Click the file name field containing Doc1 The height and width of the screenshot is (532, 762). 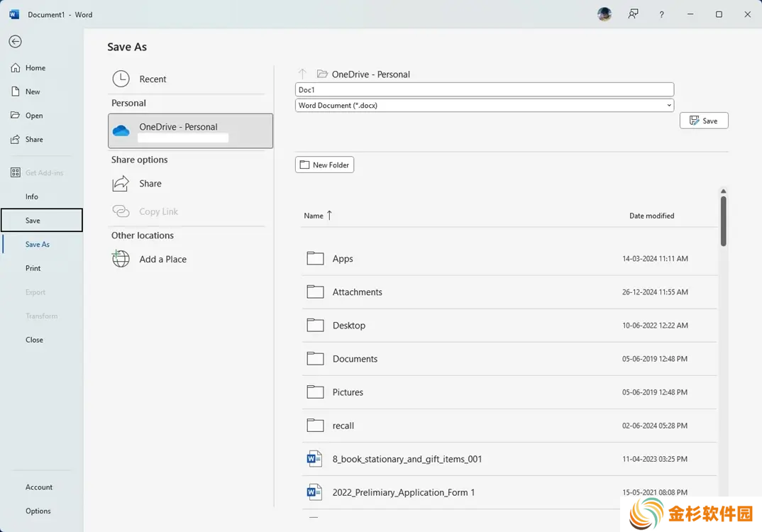[484, 89]
